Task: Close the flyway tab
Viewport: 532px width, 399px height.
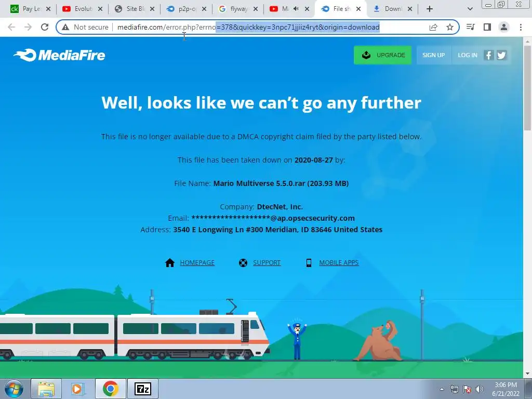Action: point(256,9)
